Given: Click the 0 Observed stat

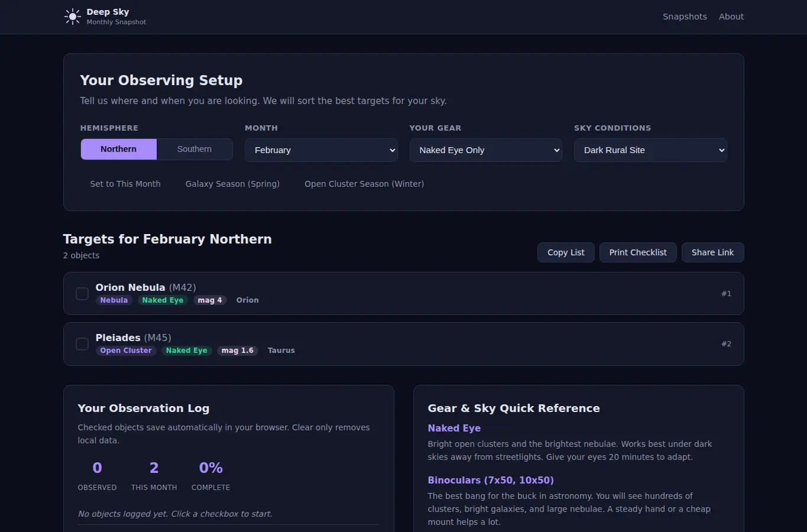Looking at the screenshot, I should point(97,476).
